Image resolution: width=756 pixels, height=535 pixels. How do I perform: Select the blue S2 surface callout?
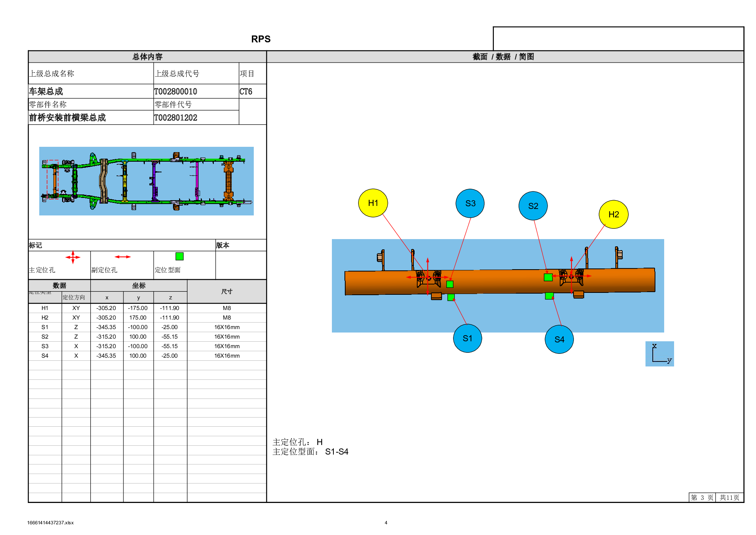tap(533, 206)
